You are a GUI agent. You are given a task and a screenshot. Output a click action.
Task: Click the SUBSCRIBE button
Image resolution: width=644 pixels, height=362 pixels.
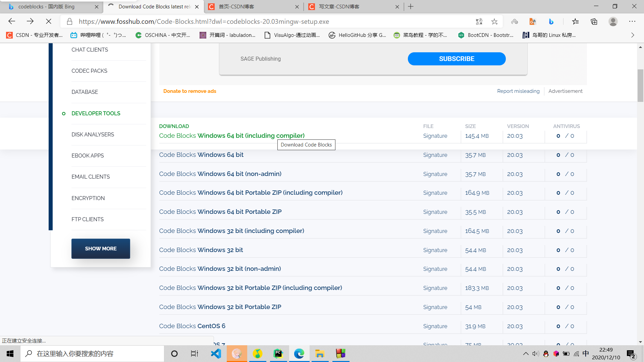click(x=457, y=59)
